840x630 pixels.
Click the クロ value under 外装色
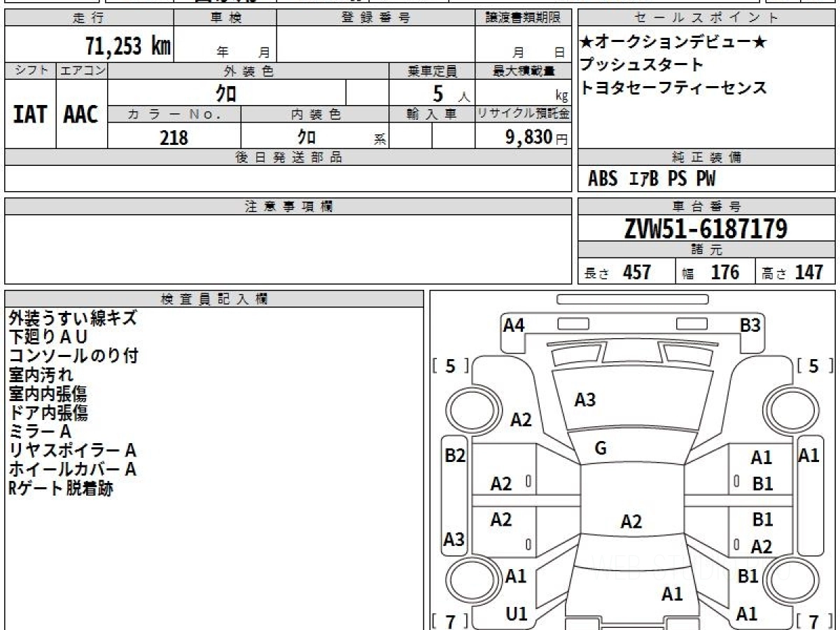[x=226, y=93]
